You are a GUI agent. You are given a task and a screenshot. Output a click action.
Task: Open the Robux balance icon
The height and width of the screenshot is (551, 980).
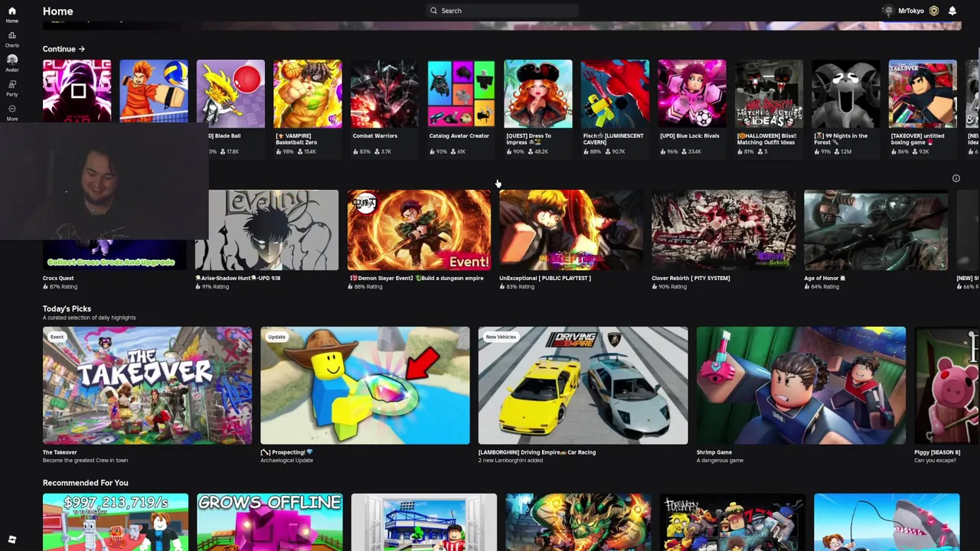[x=933, y=11]
